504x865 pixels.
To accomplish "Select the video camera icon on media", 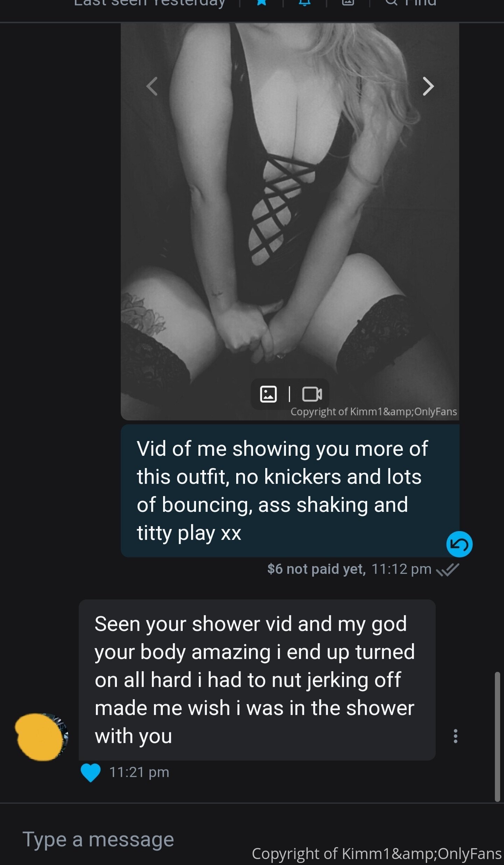I will 312,394.
